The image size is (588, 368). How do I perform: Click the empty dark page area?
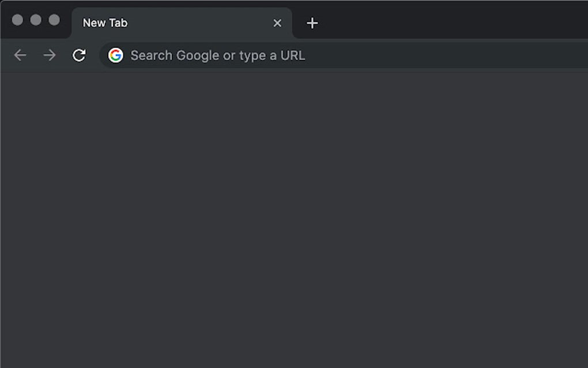(x=294, y=219)
